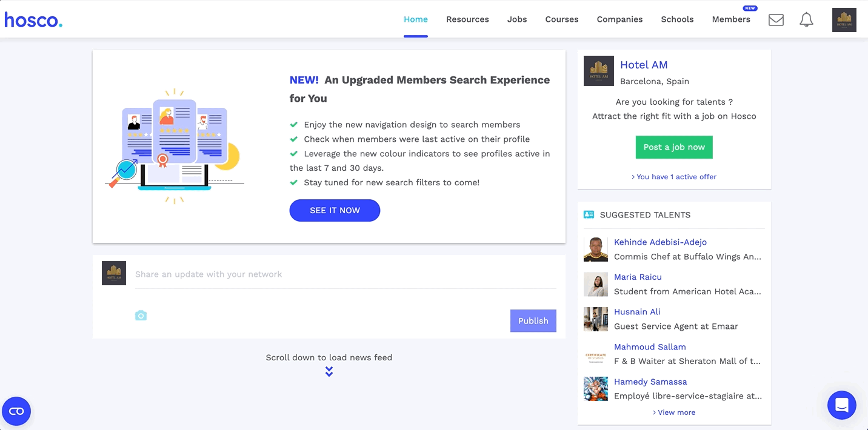
Task: Open Hamedy Samassa's name link
Action: pyautogui.click(x=650, y=382)
